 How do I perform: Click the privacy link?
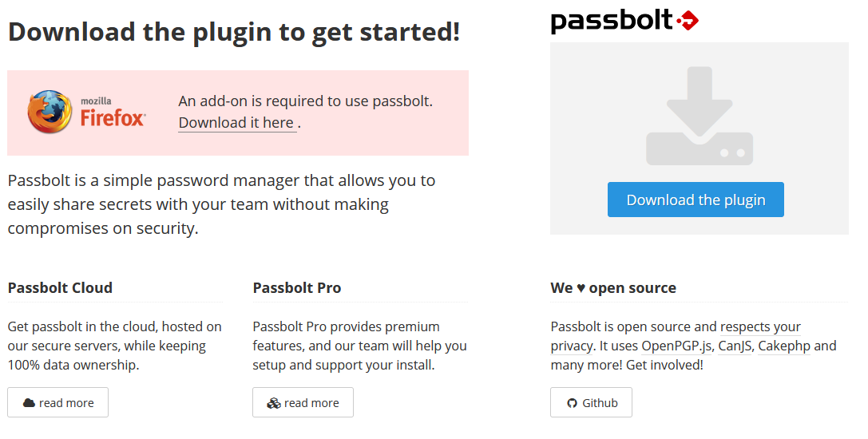pos(571,346)
